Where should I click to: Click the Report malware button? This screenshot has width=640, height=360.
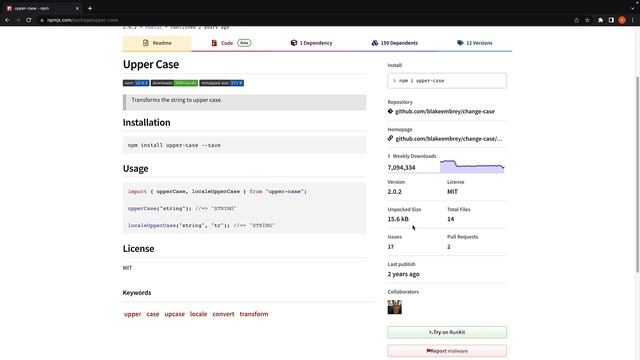[447, 351]
